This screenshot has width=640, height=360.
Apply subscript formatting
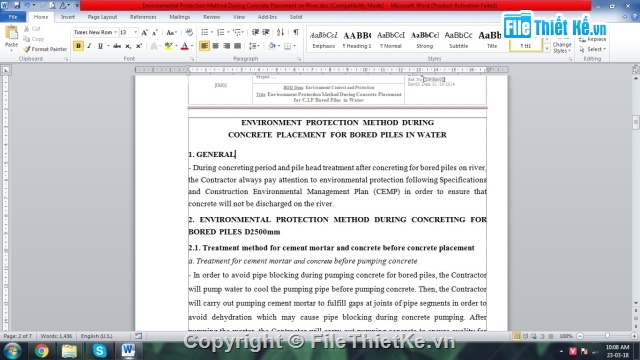128,46
